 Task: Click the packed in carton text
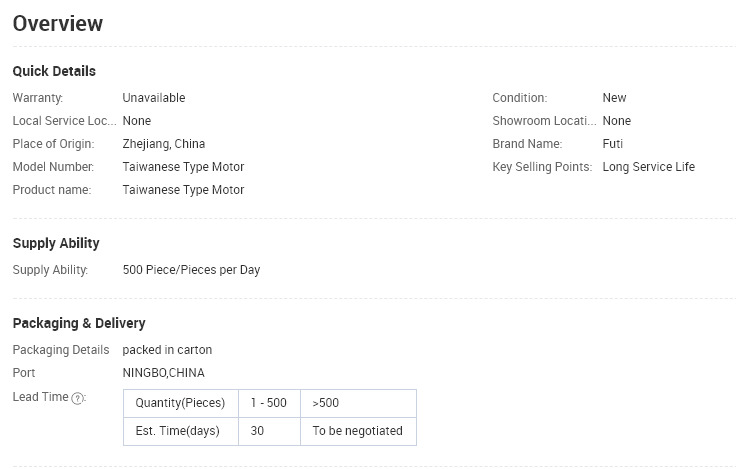click(167, 350)
